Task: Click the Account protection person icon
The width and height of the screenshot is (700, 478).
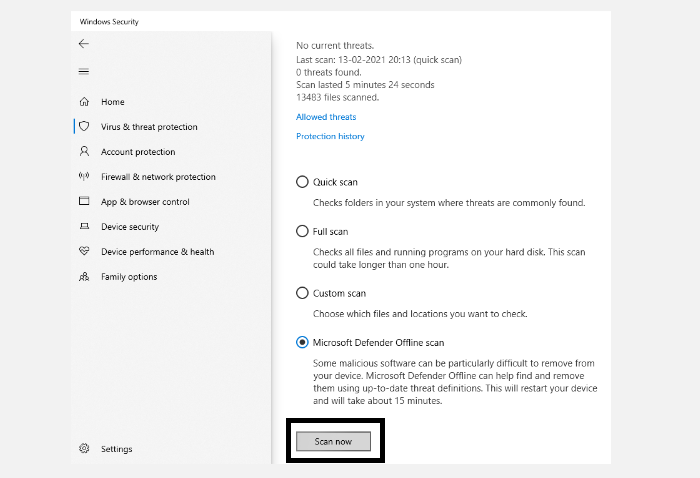Action: click(x=84, y=151)
